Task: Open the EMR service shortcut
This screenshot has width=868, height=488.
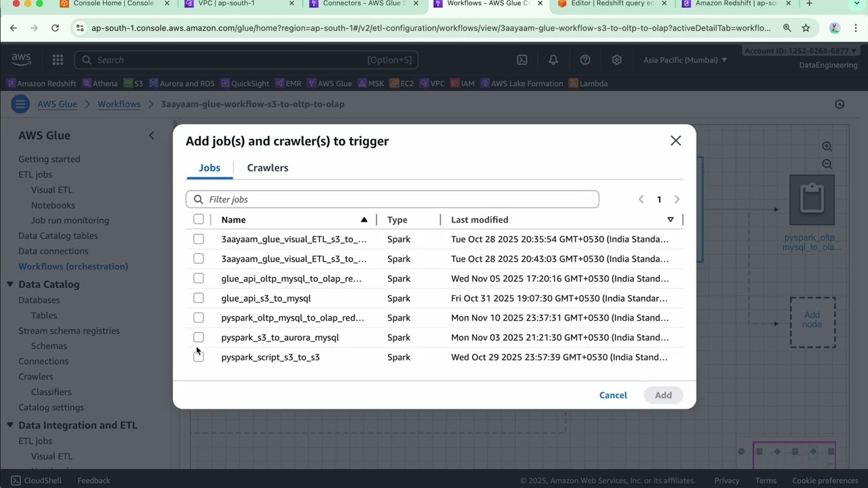Action: click(x=288, y=83)
